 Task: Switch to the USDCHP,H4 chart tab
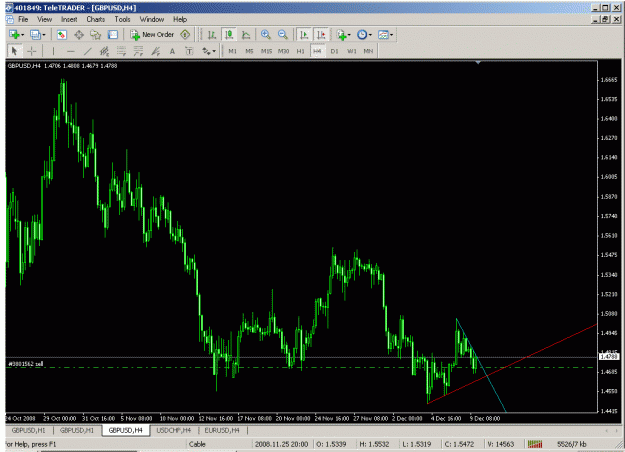174,430
